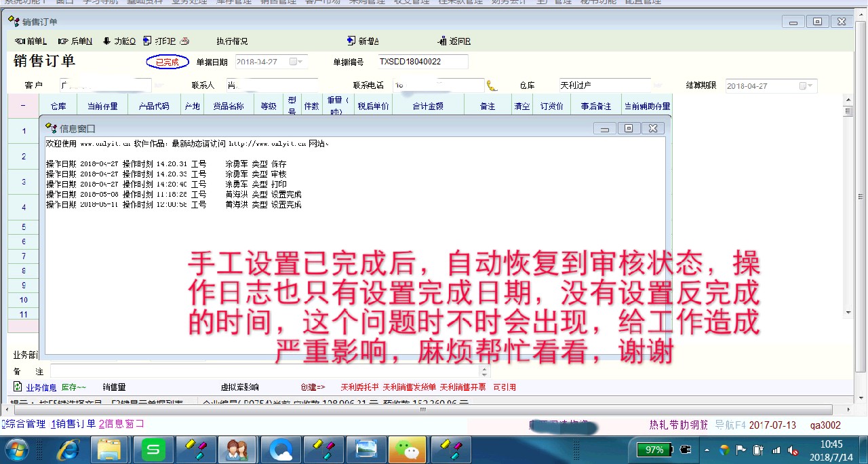Switch to the 1销售订单 window tab
The height and width of the screenshot is (464, 868).
click(73, 425)
